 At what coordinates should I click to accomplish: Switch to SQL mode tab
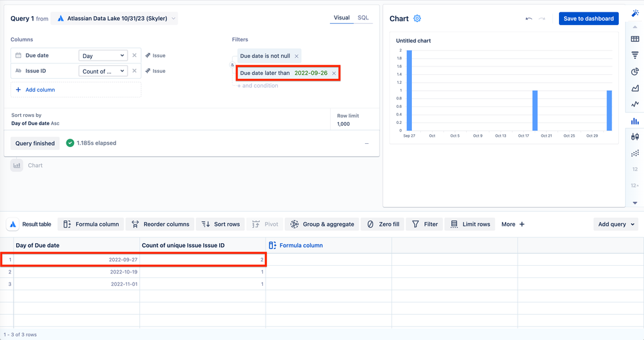pos(363,17)
